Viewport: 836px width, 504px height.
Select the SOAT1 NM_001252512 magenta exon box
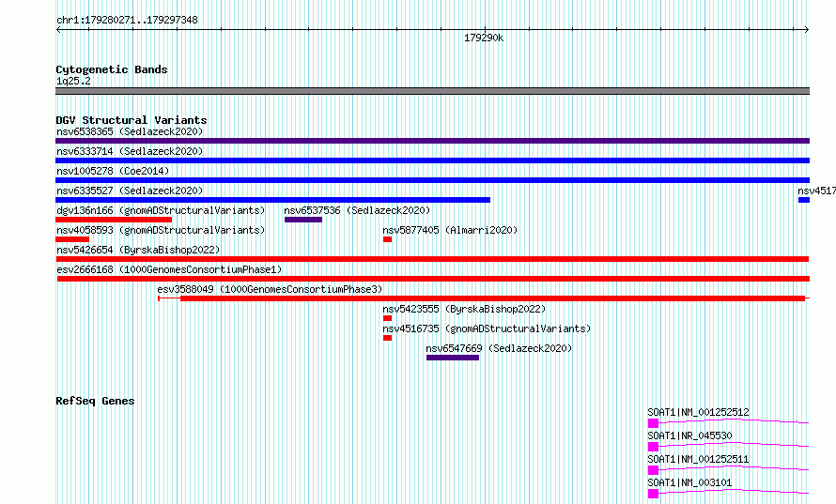[x=653, y=423]
